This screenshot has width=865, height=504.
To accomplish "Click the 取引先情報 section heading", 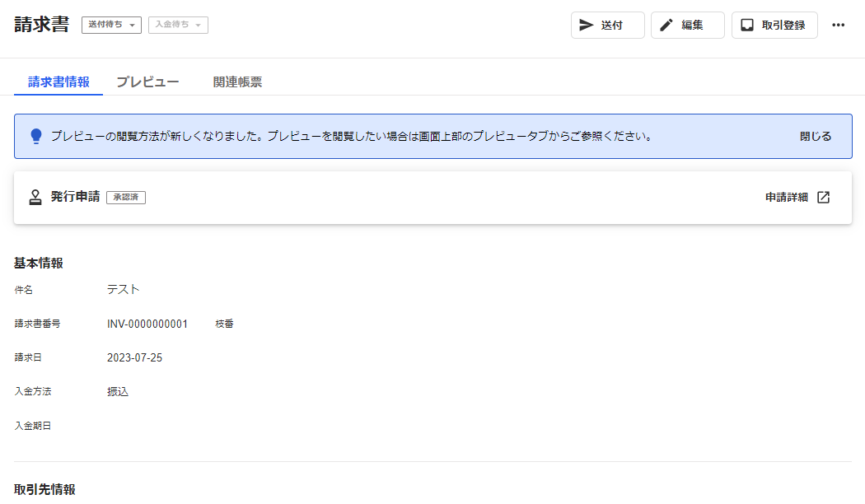I will (44, 489).
